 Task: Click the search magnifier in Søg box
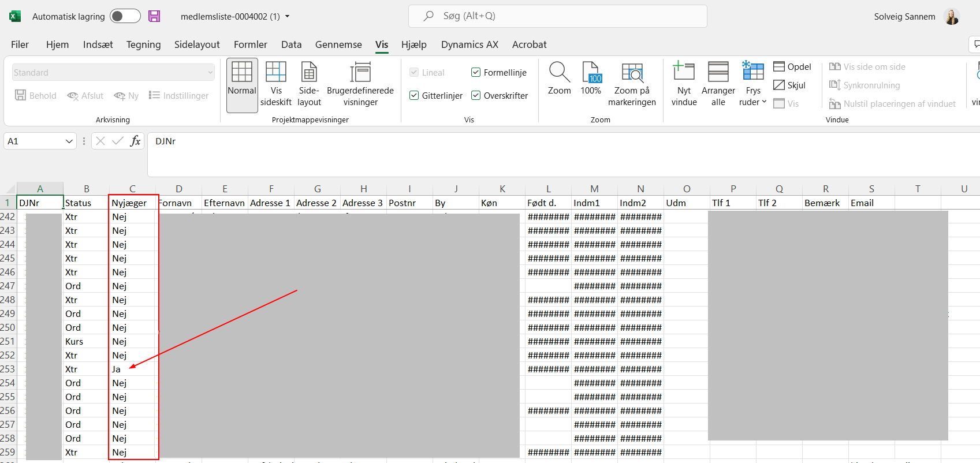tap(428, 16)
